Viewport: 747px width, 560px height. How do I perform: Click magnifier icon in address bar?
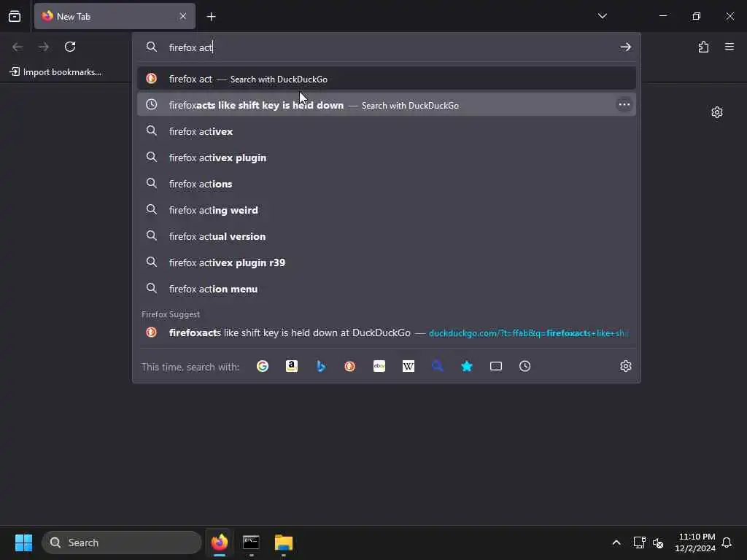[x=152, y=47]
